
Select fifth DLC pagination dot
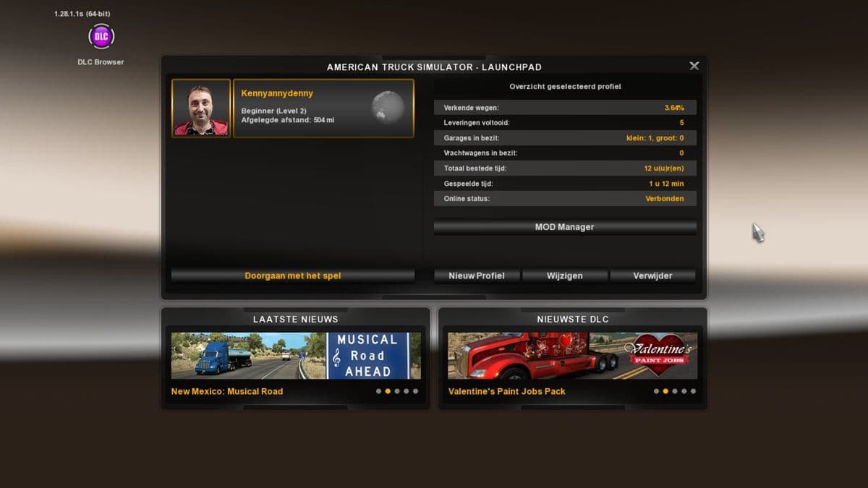693,391
